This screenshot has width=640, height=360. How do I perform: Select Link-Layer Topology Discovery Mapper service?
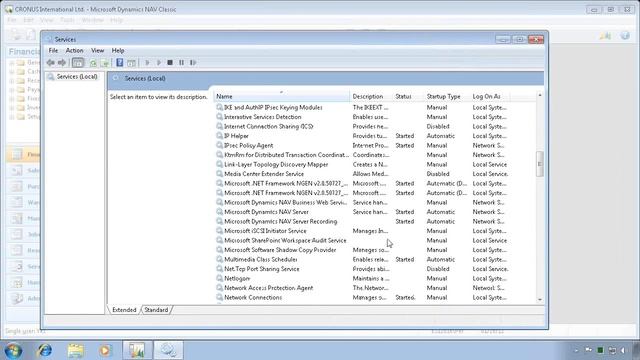click(362, 164)
